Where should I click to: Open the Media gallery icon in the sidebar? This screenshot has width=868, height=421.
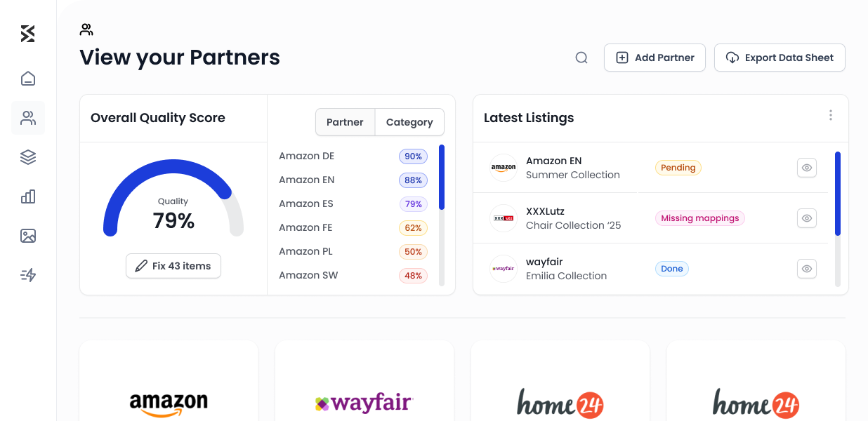pos(28,236)
